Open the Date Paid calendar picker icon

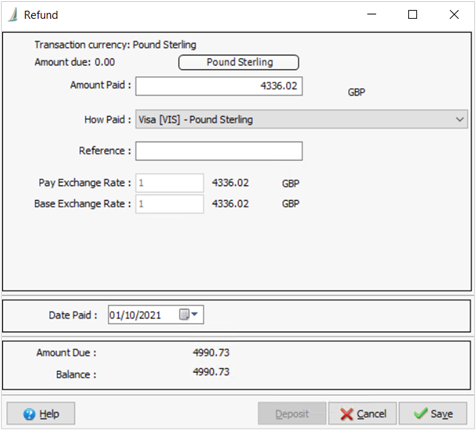184,314
